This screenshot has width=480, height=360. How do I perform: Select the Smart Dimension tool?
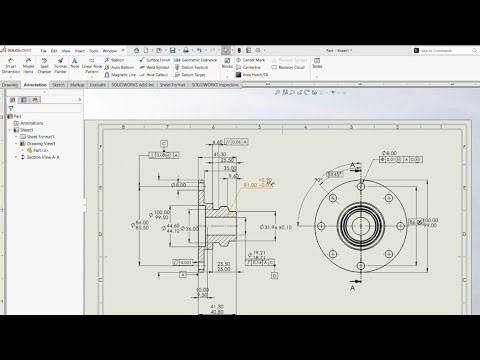(11, 65)
